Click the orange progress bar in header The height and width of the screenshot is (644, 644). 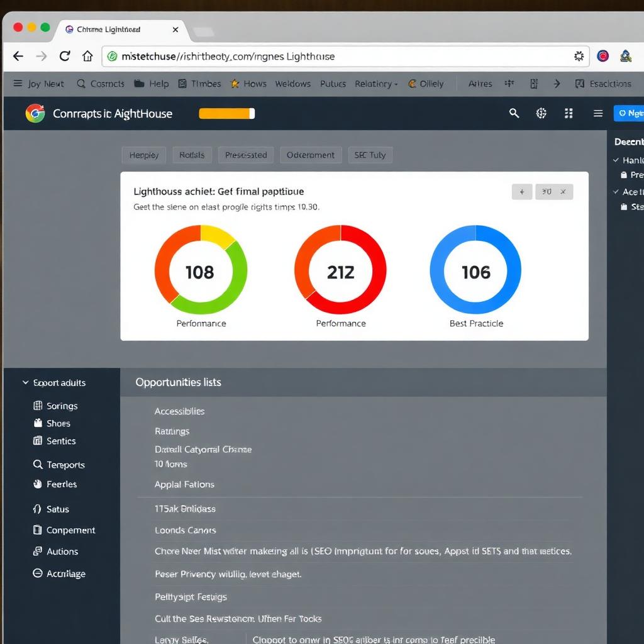click(226, 114)
